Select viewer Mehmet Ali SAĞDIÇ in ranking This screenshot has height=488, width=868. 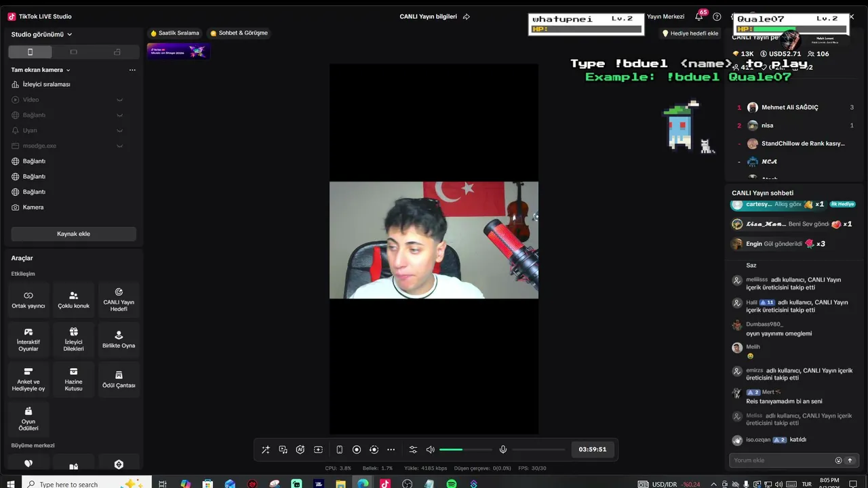(x=795, y=107)
